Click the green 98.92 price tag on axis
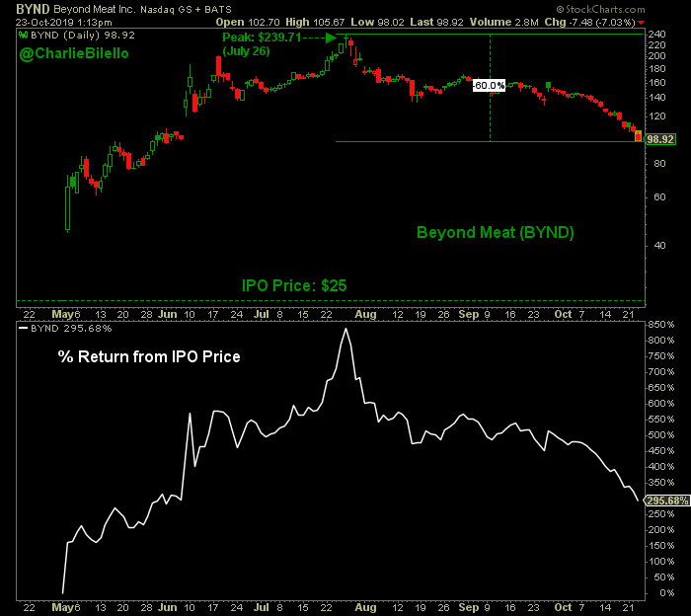 click(660, 139)
